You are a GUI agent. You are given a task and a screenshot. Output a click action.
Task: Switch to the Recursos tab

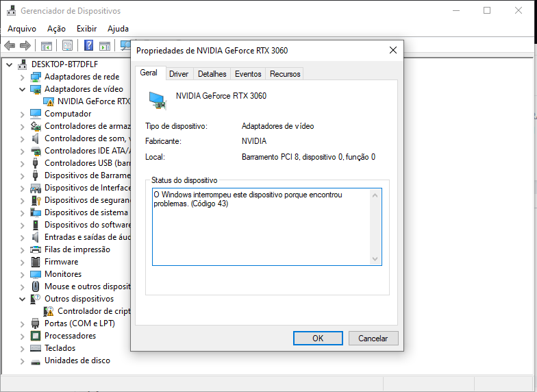pyautogui.click(x=285, y=74)
